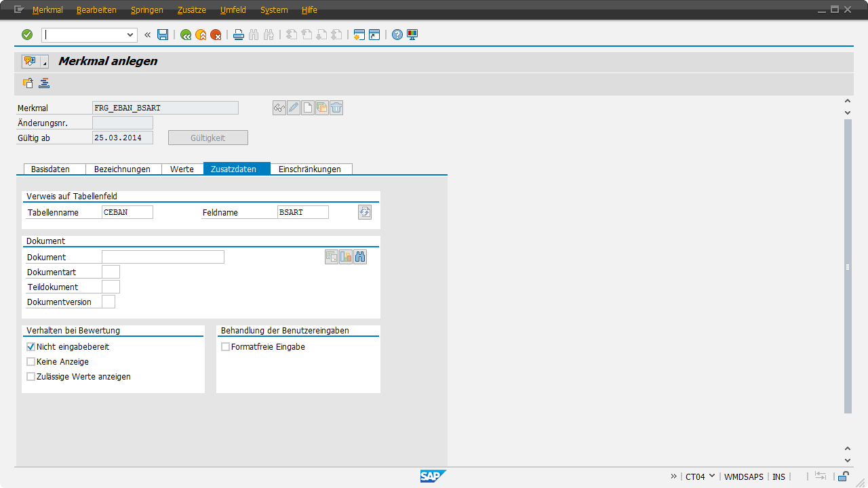868x488 pixels.
Task: Click the green Back arrow icon
Action: 186,35
